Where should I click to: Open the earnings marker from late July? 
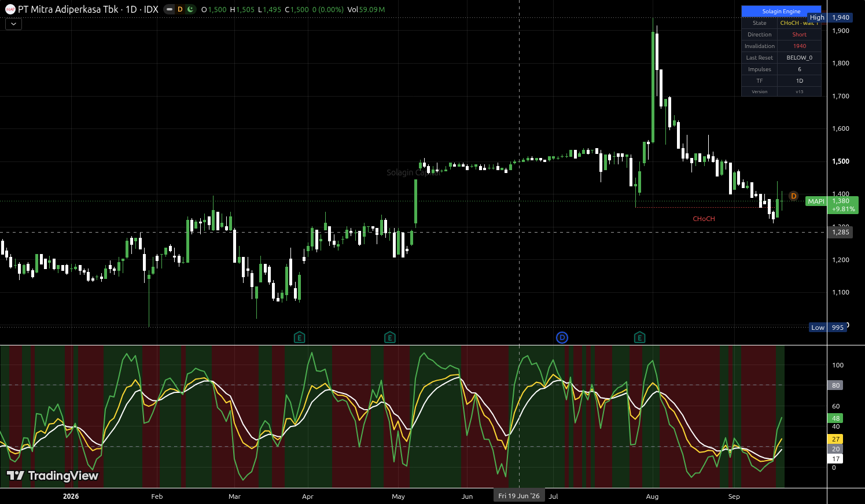point(639,337)
